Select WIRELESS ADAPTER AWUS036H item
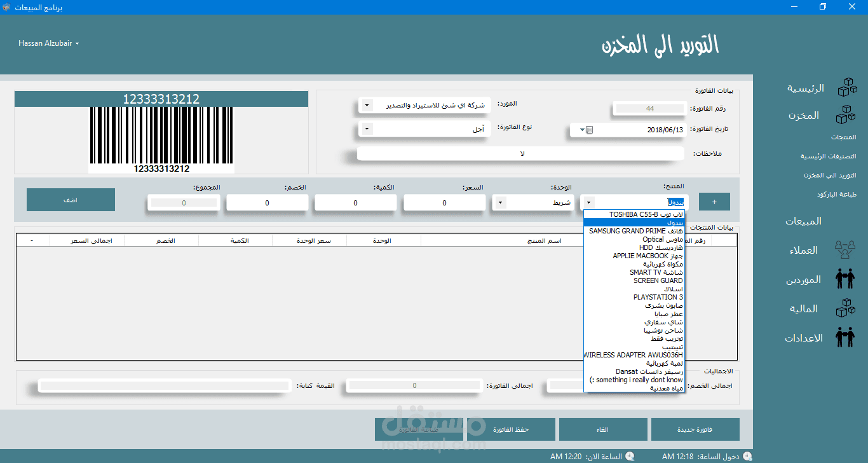 [x=634, y=355]
